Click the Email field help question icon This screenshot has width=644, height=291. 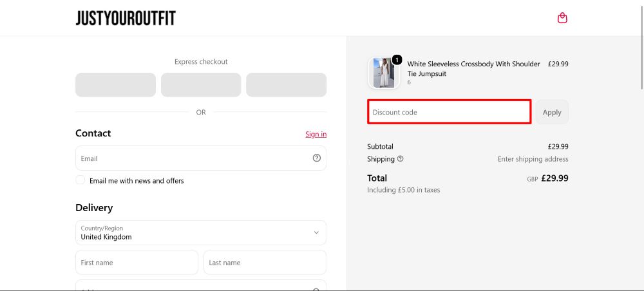316,158
